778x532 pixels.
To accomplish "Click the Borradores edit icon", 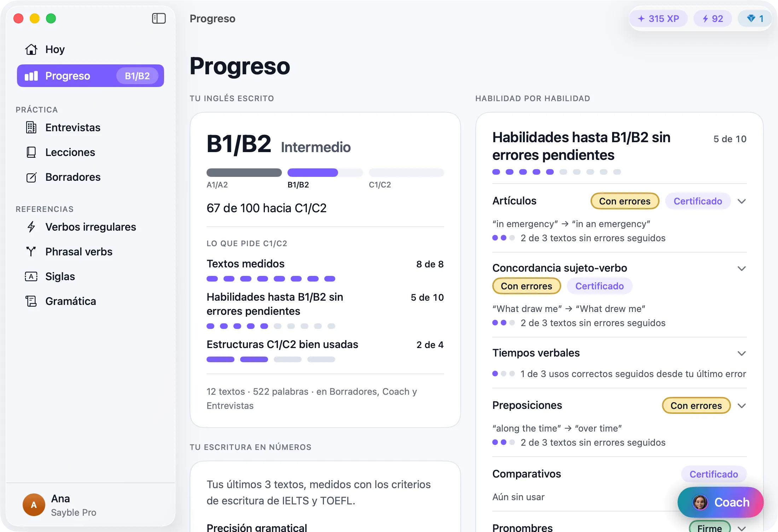I will (31, 177).
